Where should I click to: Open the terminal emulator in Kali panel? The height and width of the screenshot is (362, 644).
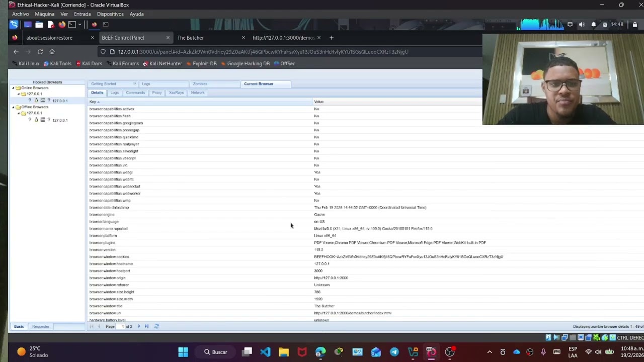(x=72, y=24)
